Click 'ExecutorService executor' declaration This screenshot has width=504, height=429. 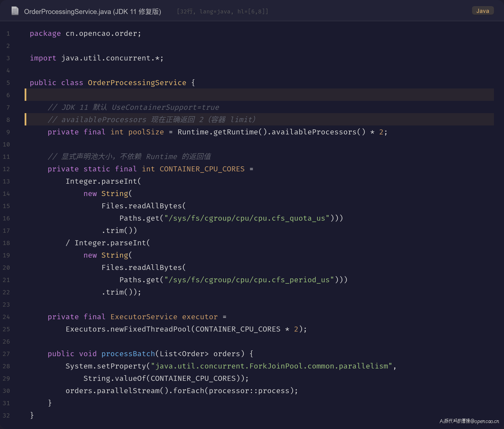click(x=164, y=317)
